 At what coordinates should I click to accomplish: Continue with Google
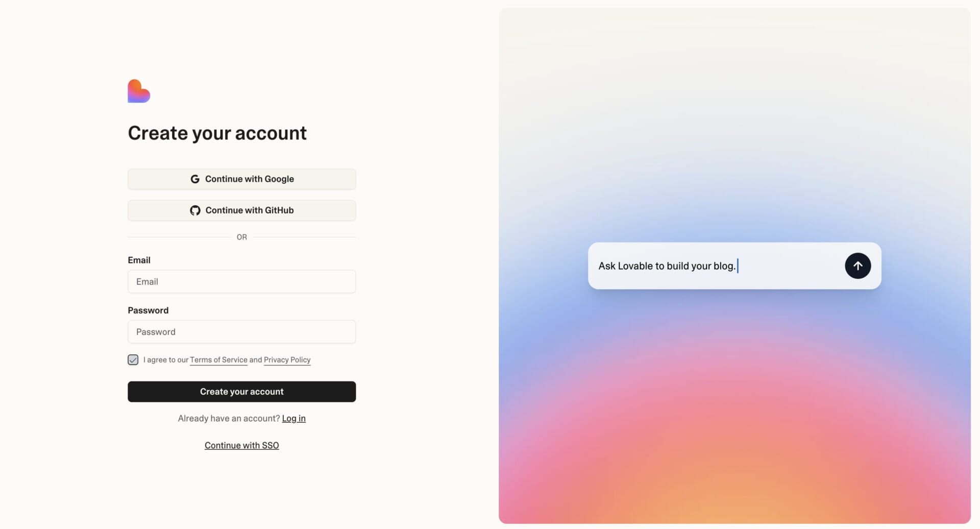(241, 179)
